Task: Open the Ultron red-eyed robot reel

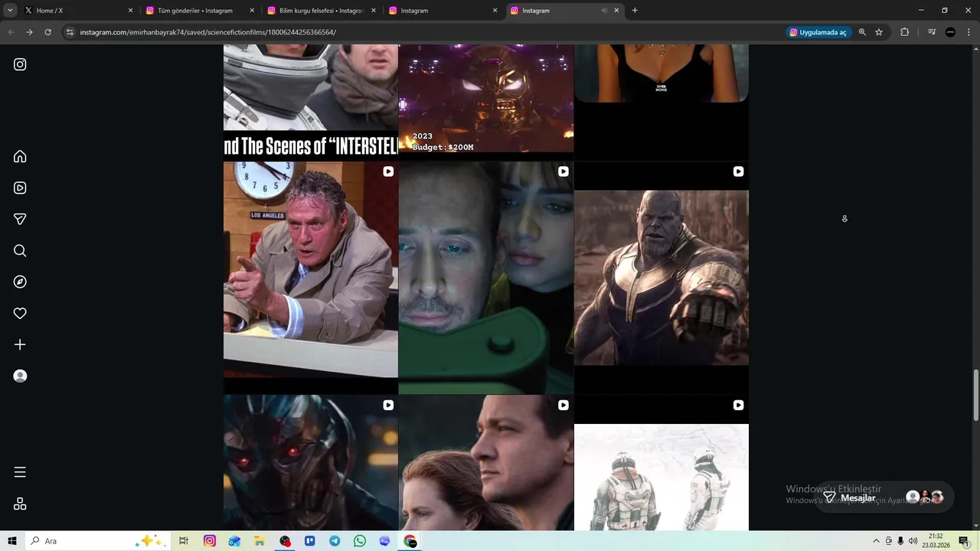Action: click(x=310, y=462)
